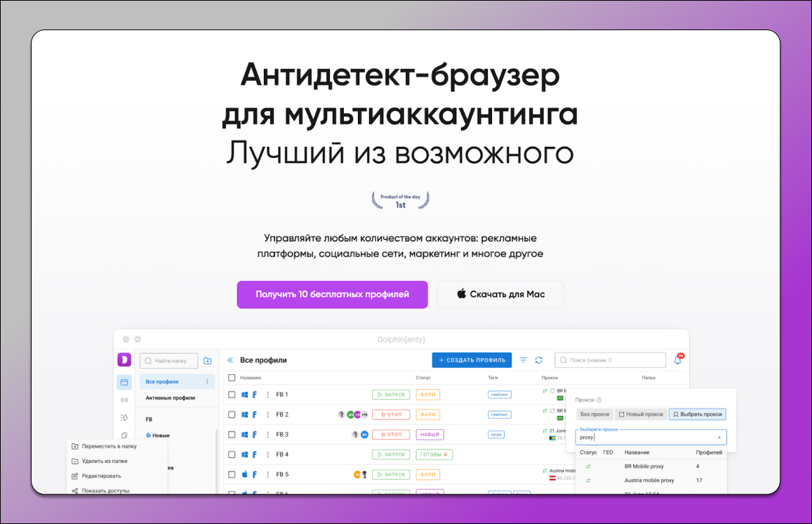Select the profiles panel icon in left sidebar
This screenshot has height=524, width=812.
point(125,381)
